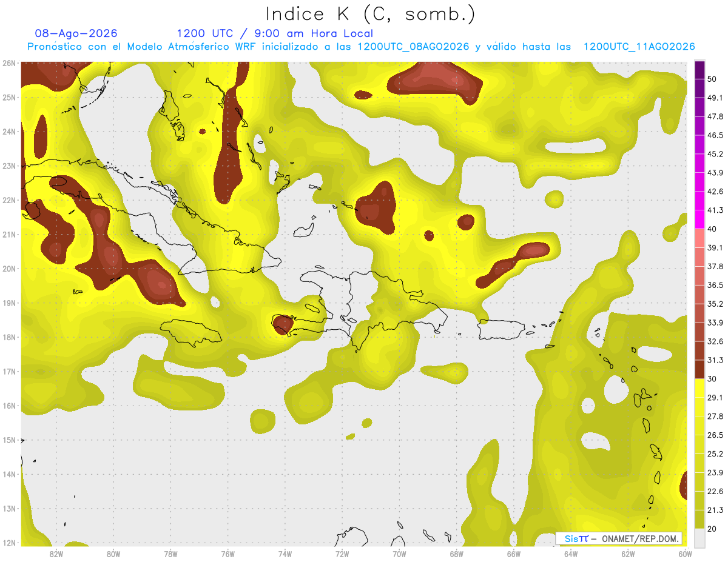Click the longitude label '78W'
The width and height of the screenshot is (728, 562).
click(170, 554)
